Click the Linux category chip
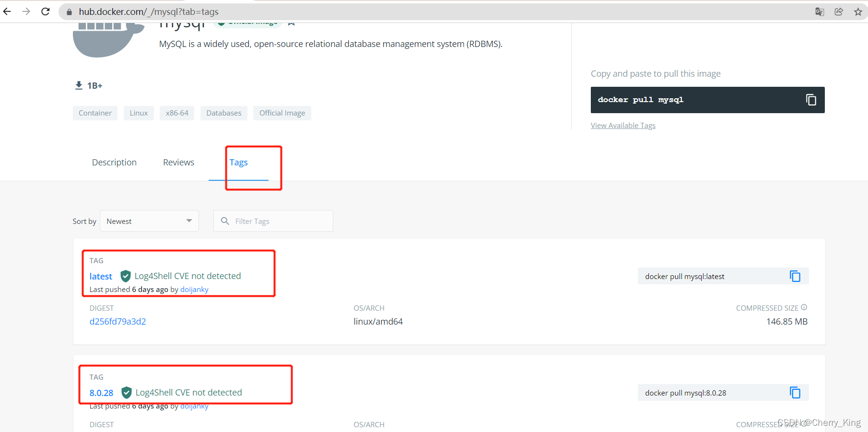 (x=139, y=113)
